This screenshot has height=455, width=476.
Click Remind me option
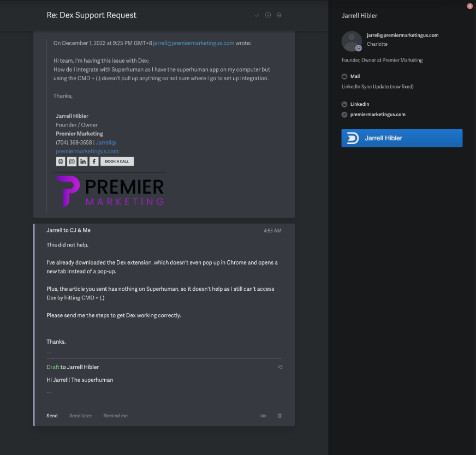click(x=115, y=416)
